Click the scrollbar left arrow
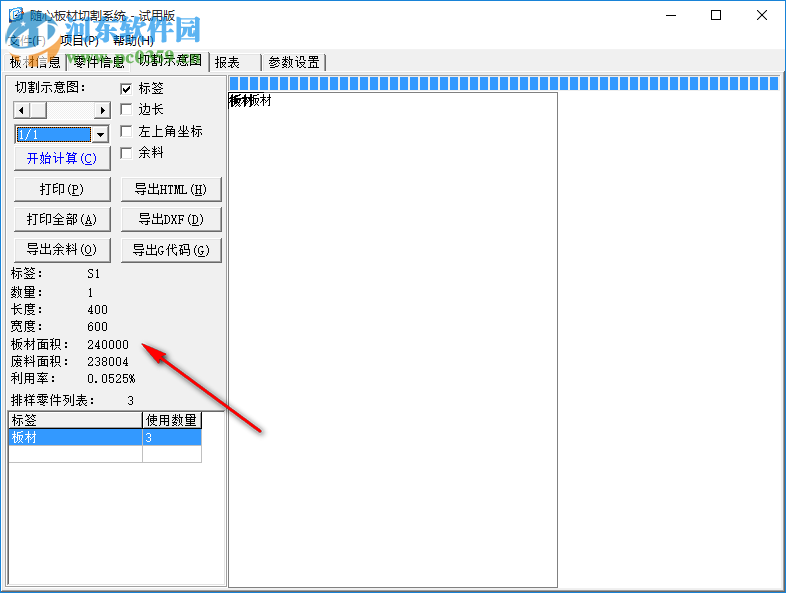 21,110
